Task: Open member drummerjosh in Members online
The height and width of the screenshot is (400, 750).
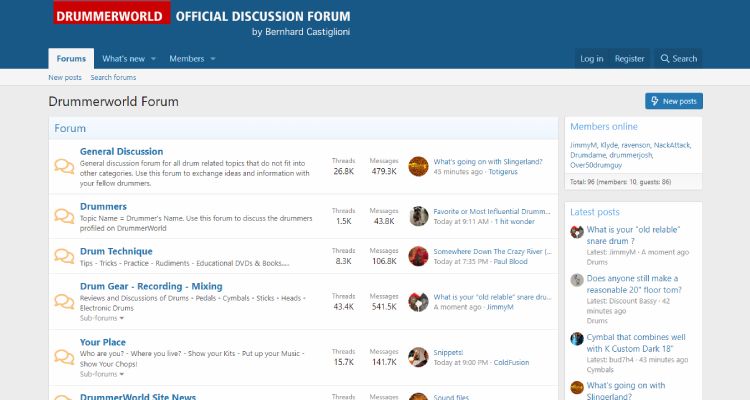Action: (x=633, y=155)
